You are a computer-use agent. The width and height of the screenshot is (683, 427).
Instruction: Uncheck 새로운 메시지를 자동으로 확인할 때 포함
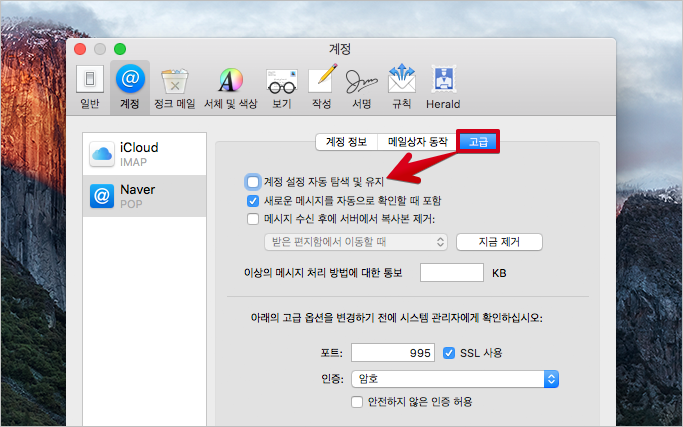pyautogui.click(x=253, y=201)
